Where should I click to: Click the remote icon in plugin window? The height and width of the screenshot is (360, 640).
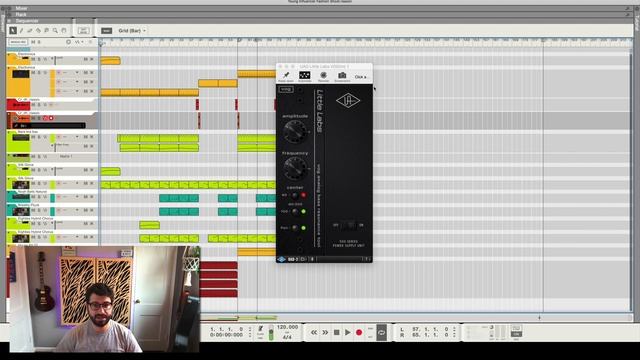pyautogui.click(x=323, y=76)
